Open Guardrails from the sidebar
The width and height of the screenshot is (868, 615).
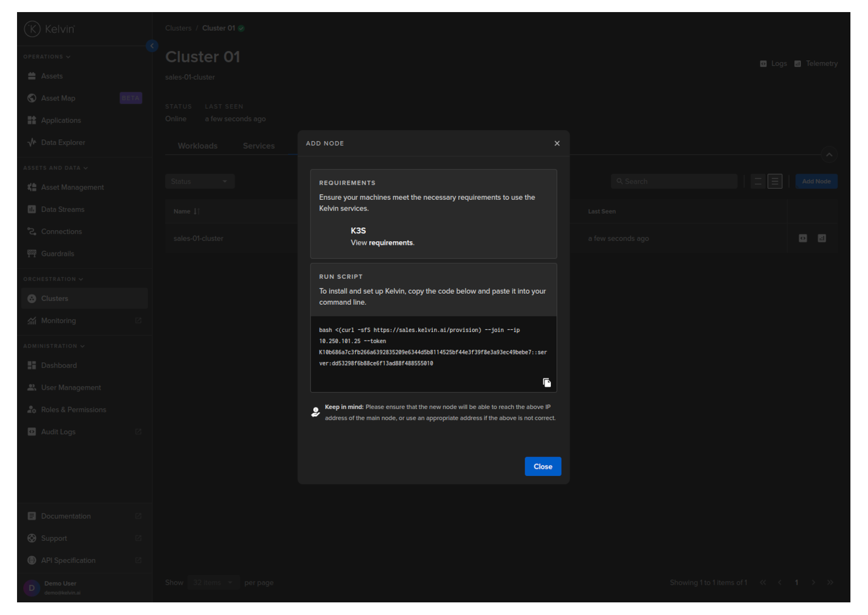point(57,254)
